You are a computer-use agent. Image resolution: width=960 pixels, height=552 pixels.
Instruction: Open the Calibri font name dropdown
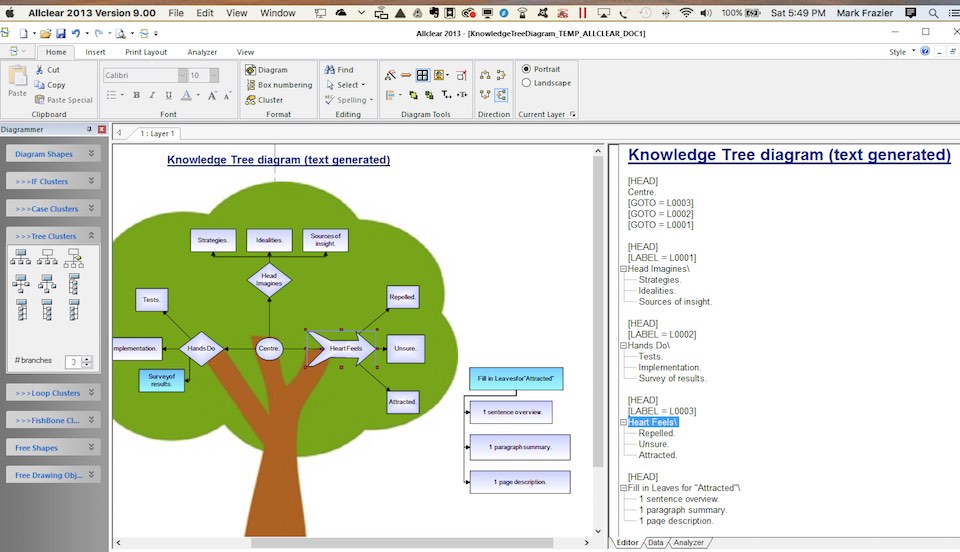click(x=182, y=75)
